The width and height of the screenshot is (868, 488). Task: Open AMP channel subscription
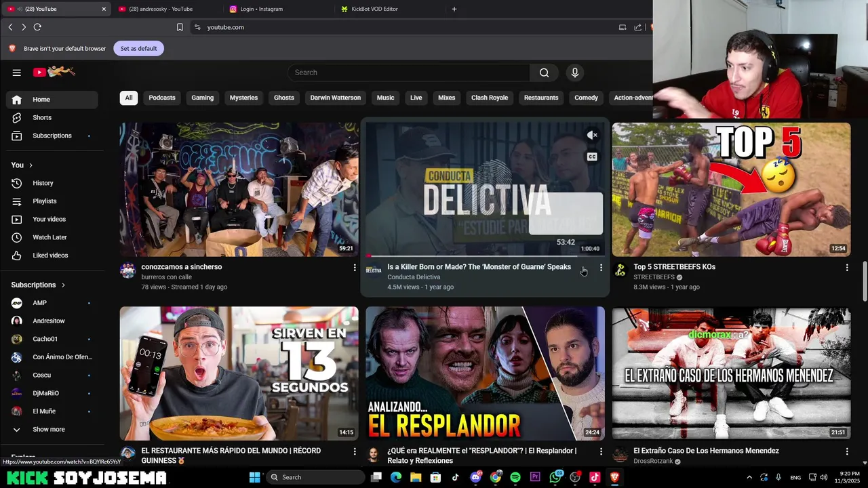coord(52,303)
